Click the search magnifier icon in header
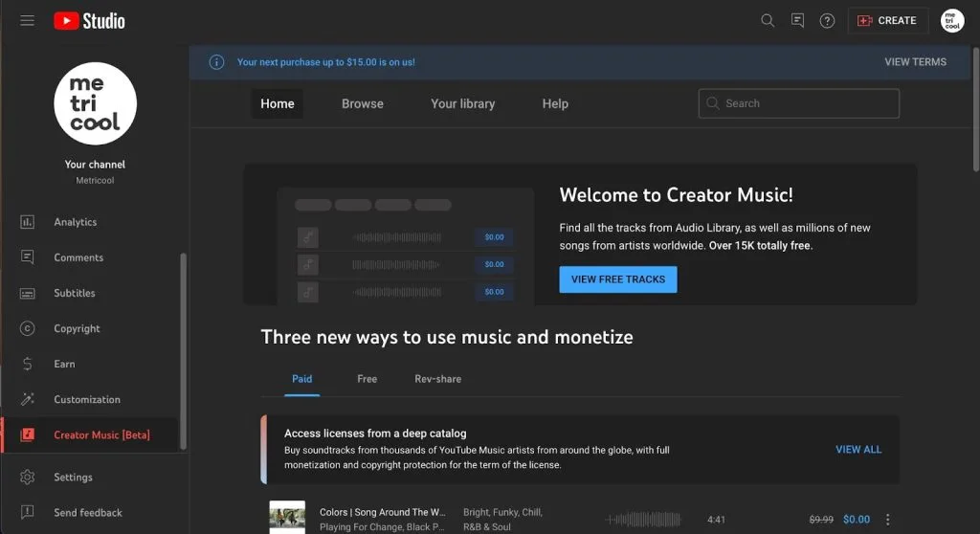This screenshot has height=534, width=980. click(x=768, y=21)
